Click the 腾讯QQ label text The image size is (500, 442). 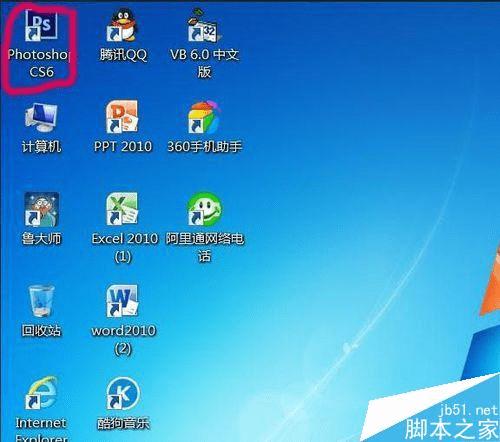[x=123, y=54]
